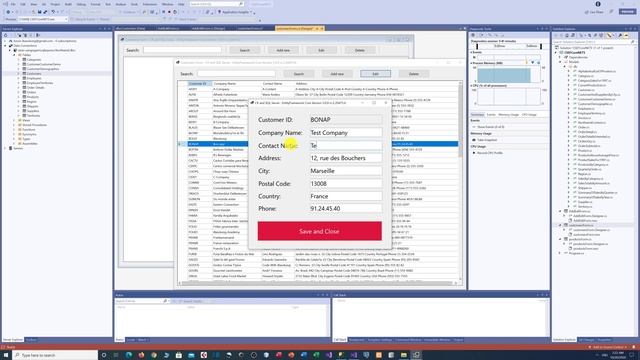The width and height of the screenshot is (640, 360).
Task: Click the Country field containing France
Action: pos(346,196)
